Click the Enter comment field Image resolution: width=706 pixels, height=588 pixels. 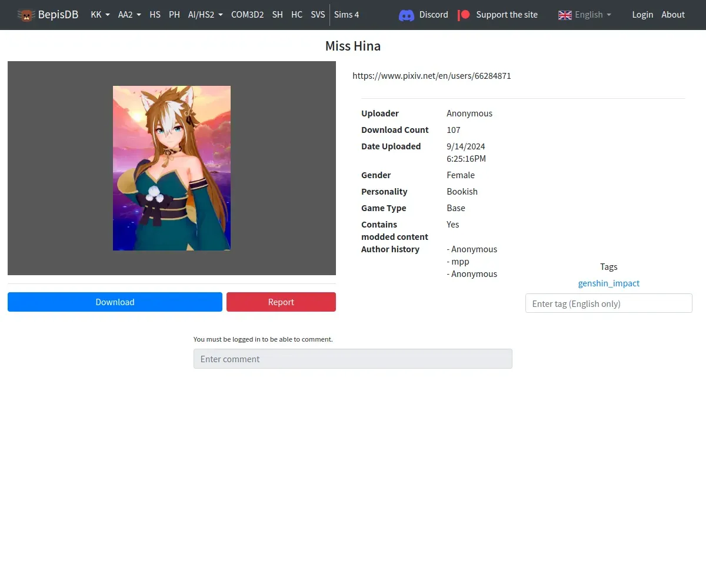tap(353, 359)
